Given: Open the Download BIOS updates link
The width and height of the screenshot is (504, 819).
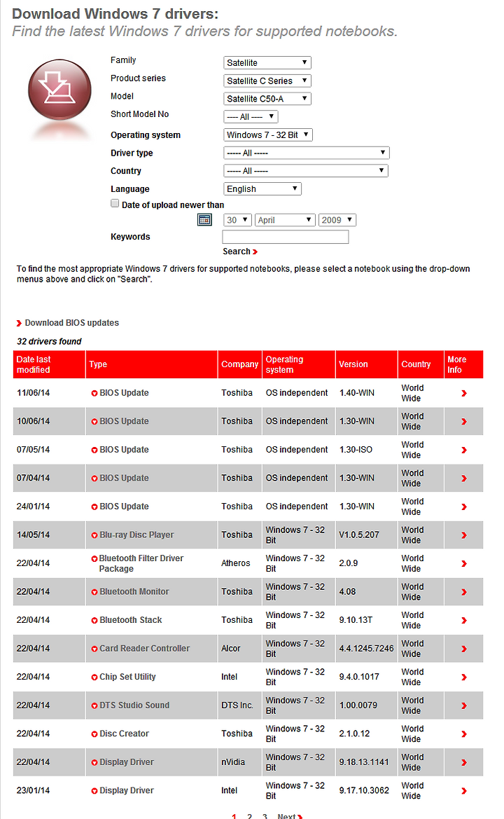Looking at the screenshot, I should tap(72, 323).
